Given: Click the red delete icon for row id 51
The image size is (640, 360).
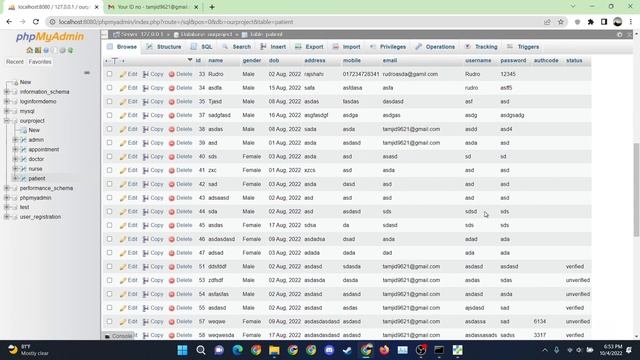Looking at the screenshot, I should click(172, 267).
